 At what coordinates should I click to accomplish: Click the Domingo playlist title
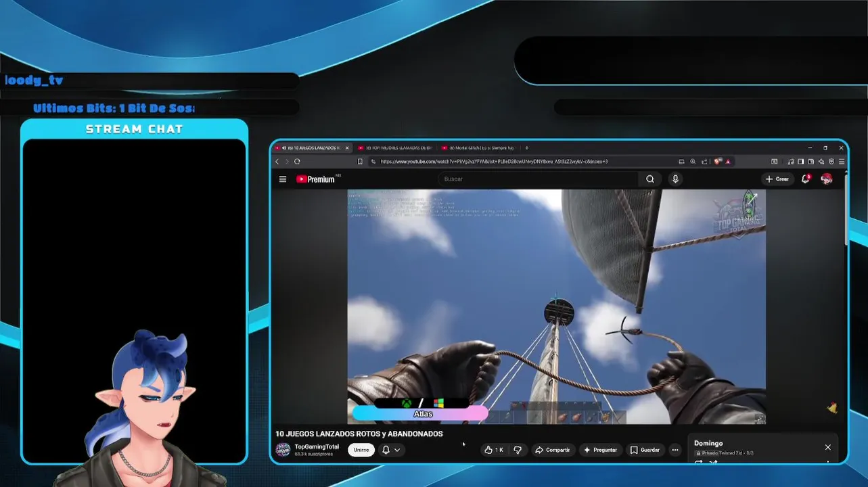click(x=708, y=444)
